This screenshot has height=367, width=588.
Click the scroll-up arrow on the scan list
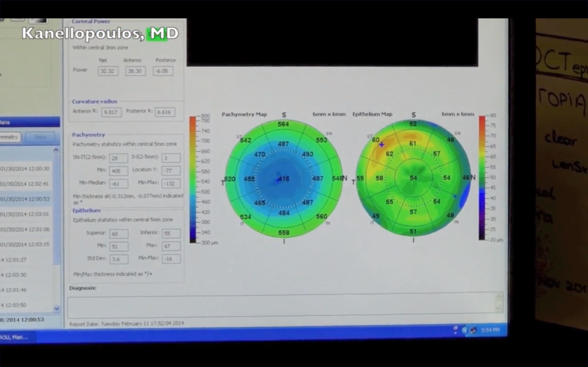[56, 150]
